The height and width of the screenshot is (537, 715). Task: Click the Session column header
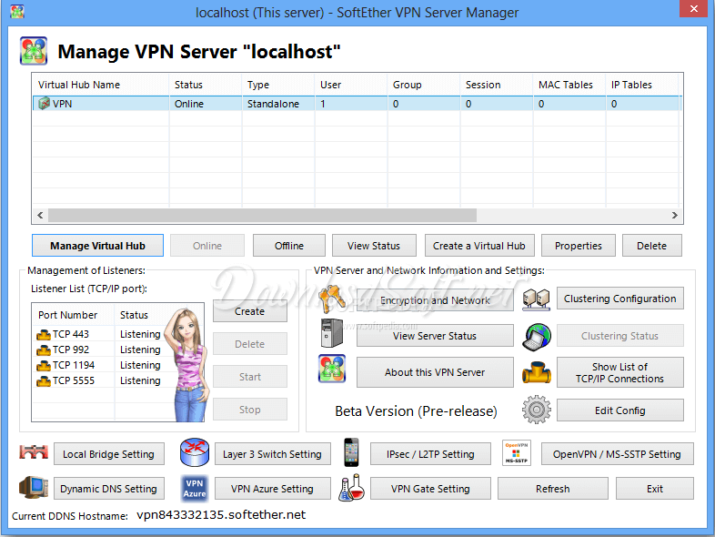[x=497, y=85]
